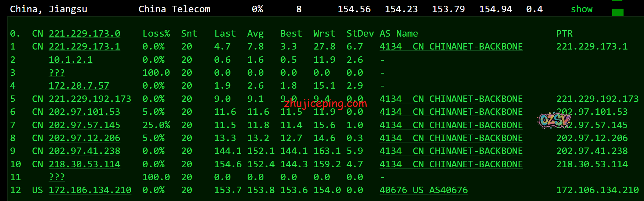Open AS 4134 CHINANET-BACKBONE link in hop 10

[x=451, y=164]
